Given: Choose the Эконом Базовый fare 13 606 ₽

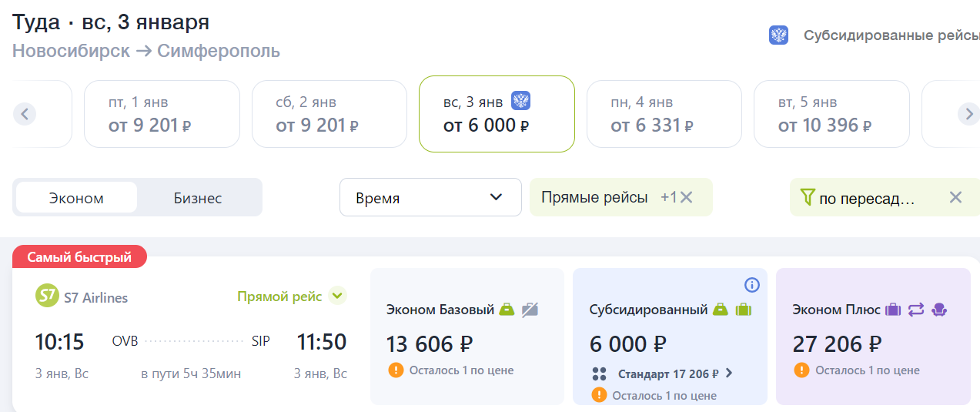Looking at the screenshot, I should [x=467, y=336].
